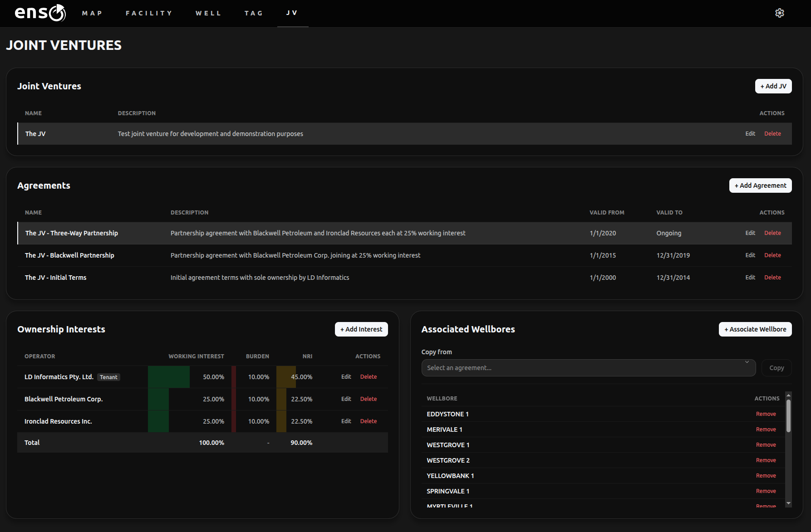
Task: Click the Associate Wellbore button
Action: pyautogui.click(x=755, y=329)
